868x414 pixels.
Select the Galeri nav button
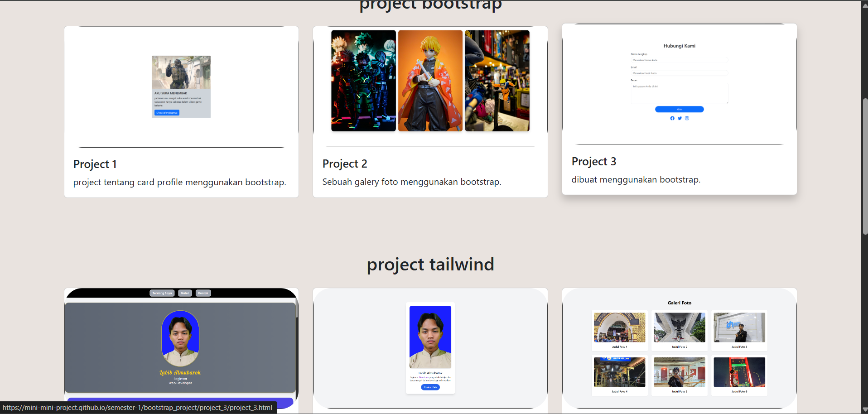click(185, 293)
